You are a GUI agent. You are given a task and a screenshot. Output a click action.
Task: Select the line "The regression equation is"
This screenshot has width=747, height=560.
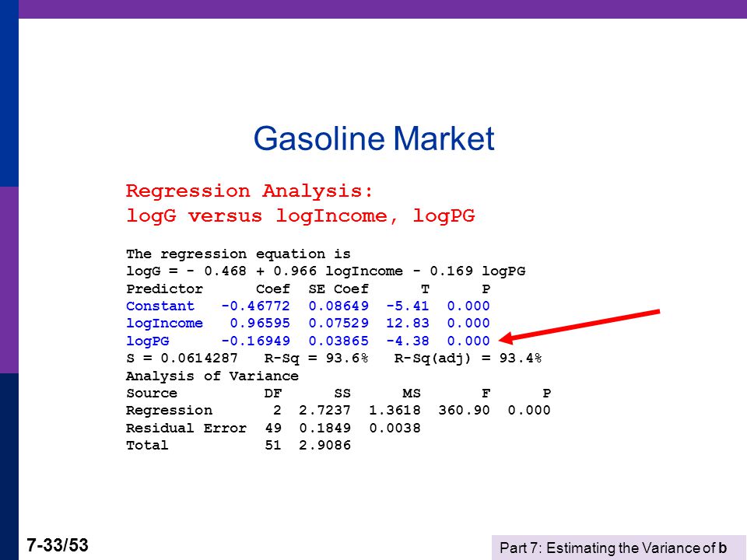pyautogui.click(x=238, y=254)
